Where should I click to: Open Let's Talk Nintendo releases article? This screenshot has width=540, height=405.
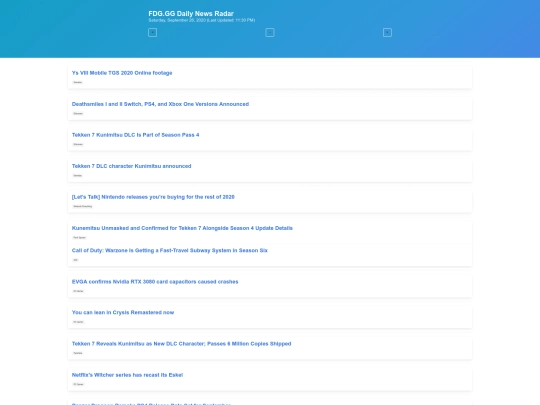pos(153,197)
